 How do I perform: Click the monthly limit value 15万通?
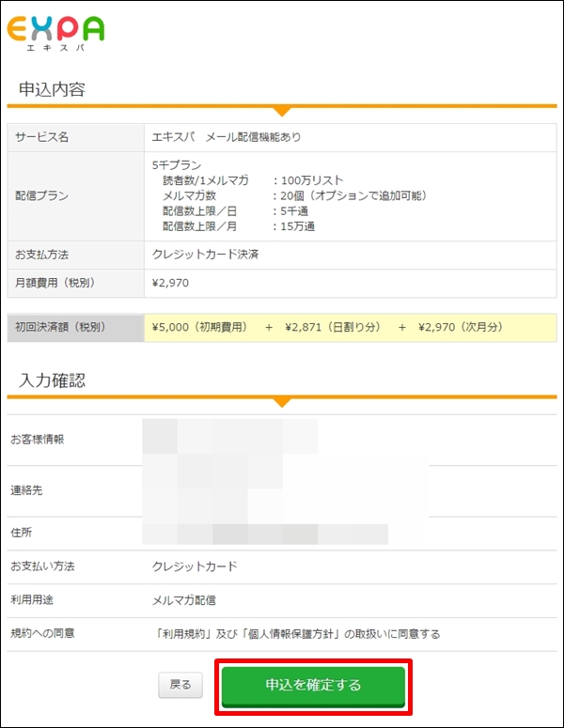(297, 226)
